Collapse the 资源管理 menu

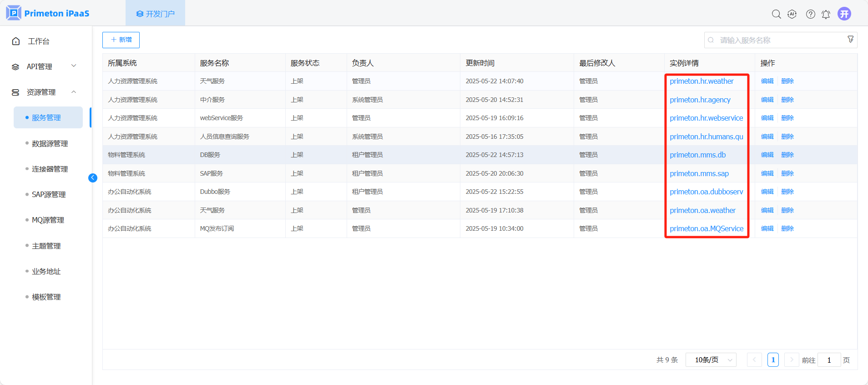coord(44,92)
